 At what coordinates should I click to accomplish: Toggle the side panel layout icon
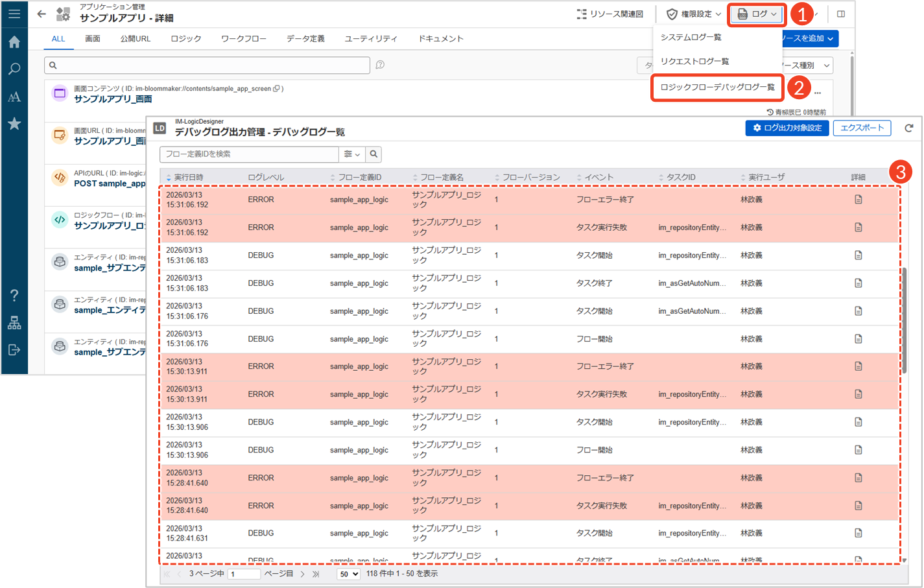tap(841, 14)
